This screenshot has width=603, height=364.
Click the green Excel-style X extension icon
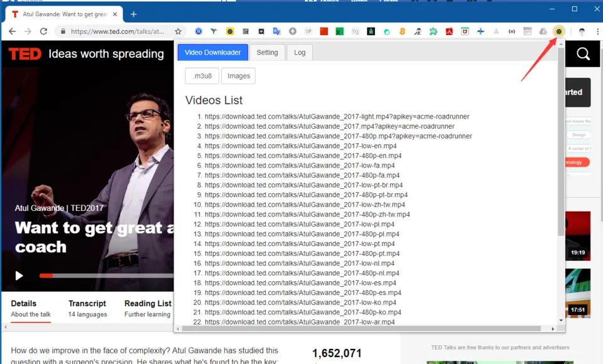tap(339, 31)
